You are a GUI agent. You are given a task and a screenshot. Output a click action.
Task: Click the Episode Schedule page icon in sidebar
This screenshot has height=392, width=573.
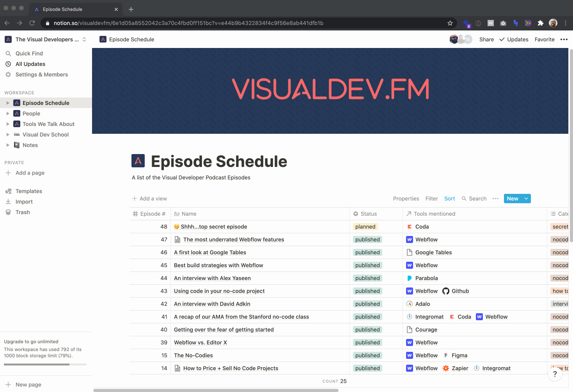tap(17, 103)
